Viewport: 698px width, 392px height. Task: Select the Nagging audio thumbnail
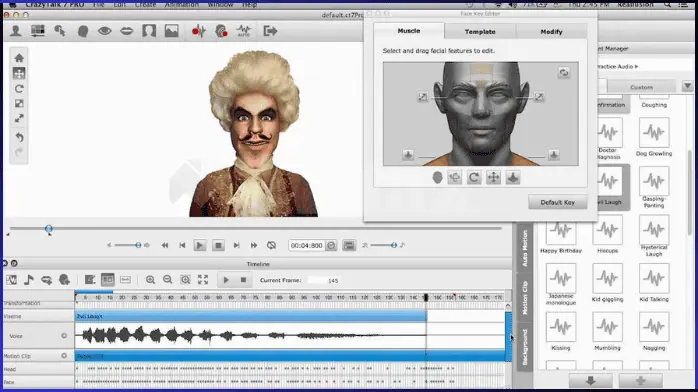(x=654, y=327)
